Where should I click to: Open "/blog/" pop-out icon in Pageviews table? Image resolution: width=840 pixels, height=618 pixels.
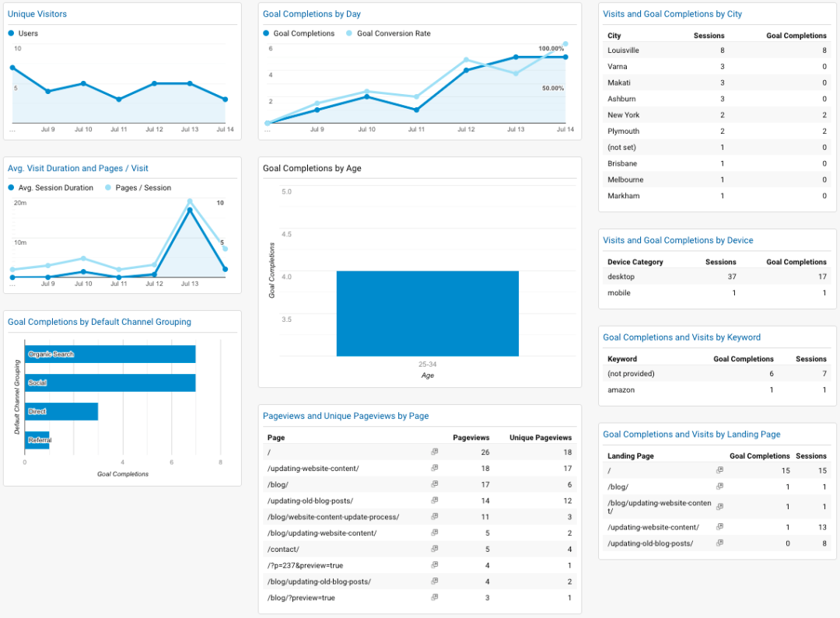point(434,484)
